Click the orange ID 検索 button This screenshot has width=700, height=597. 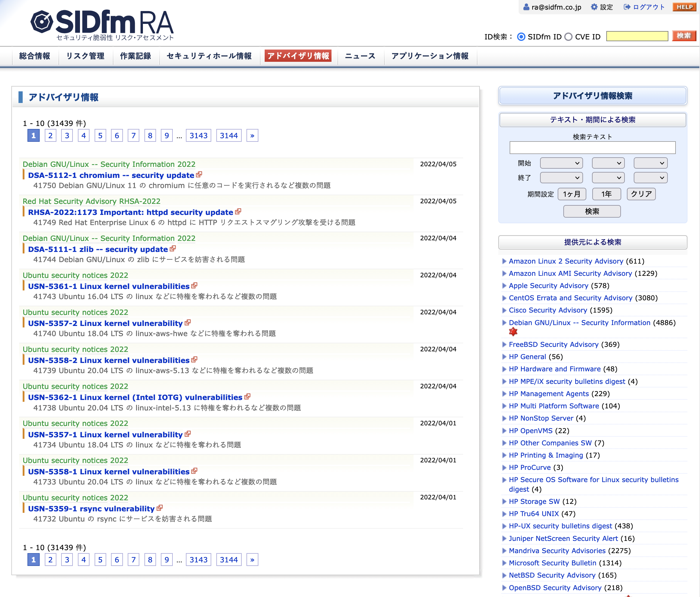(684, 36)
